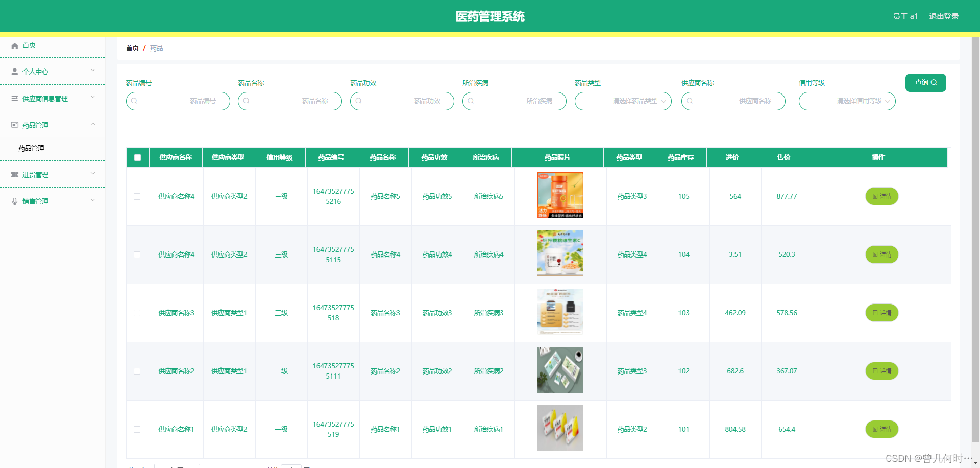Open 详情 for 药品名称1
Viewport: 980px width, 468px height.
coord(882,429)
